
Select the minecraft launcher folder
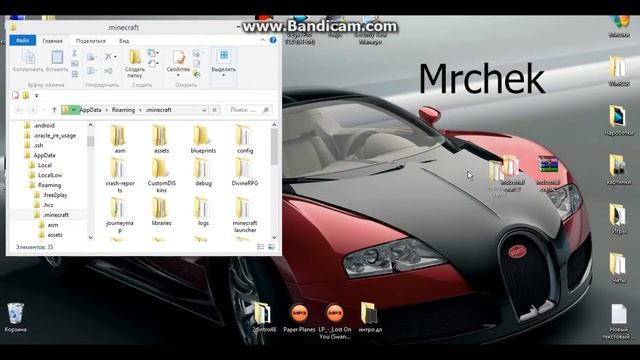pyautogui.click(x=245, y=216)
